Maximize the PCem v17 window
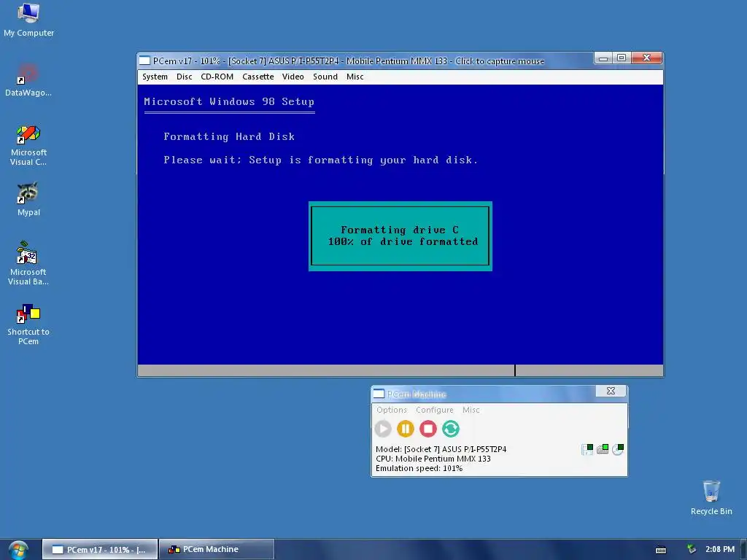The width and height of the screenshot is (747, 560). pos(622,58)
